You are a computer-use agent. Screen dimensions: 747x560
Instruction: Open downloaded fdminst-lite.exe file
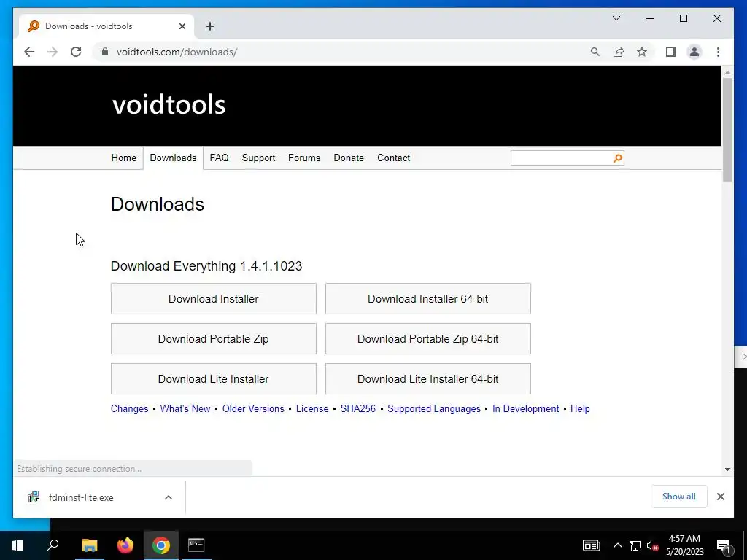coord(81,497)
